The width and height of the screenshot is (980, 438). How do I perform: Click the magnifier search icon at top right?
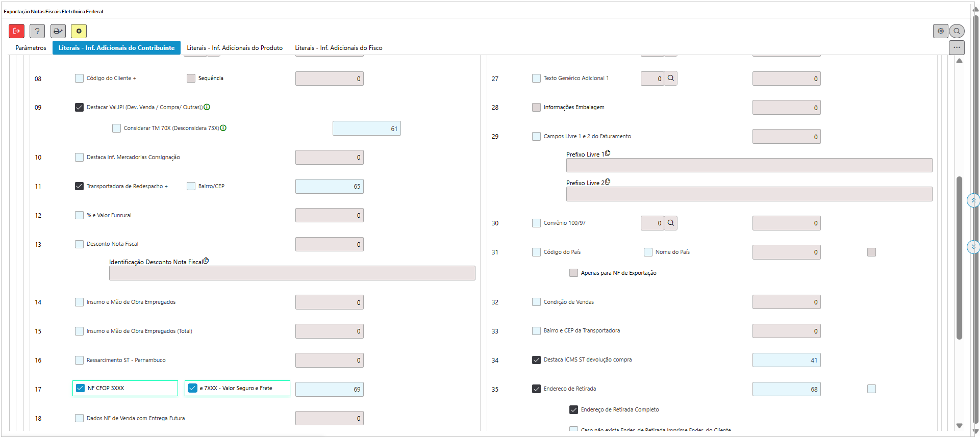(957, 31)
